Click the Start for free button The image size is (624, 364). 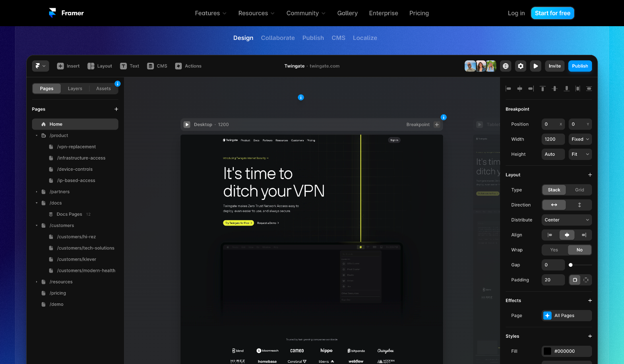tap(552, 13)
